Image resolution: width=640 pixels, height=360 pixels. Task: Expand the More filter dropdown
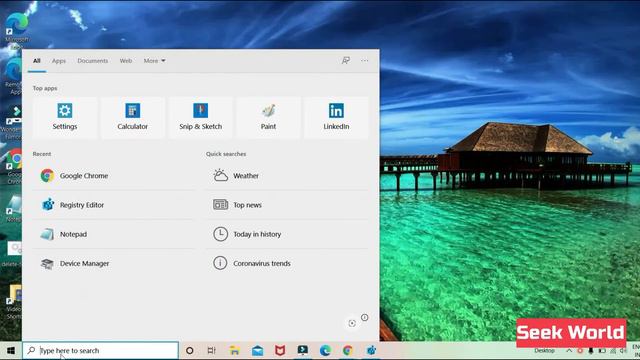click(154, 61)
